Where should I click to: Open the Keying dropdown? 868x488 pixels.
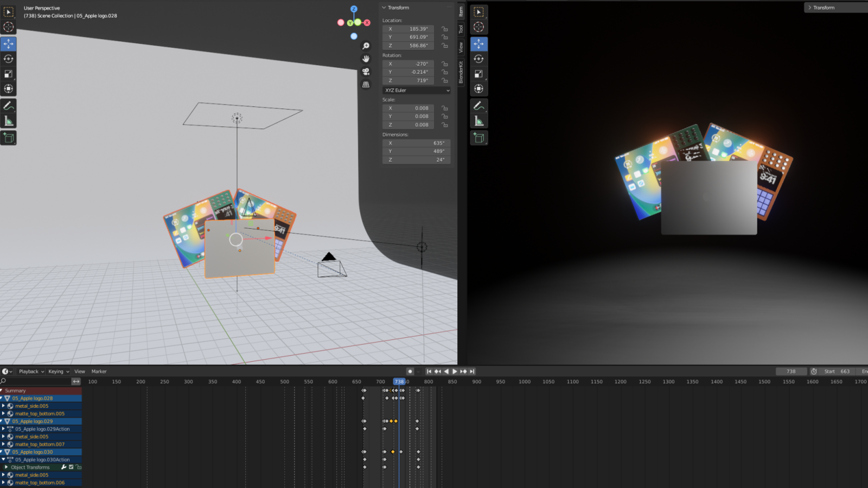(x=59, y=371)
